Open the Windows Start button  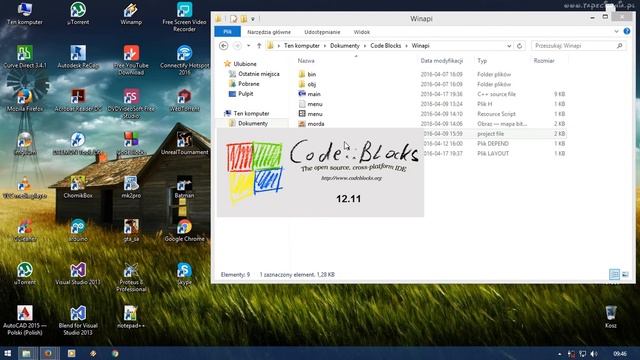coord(7,353)
